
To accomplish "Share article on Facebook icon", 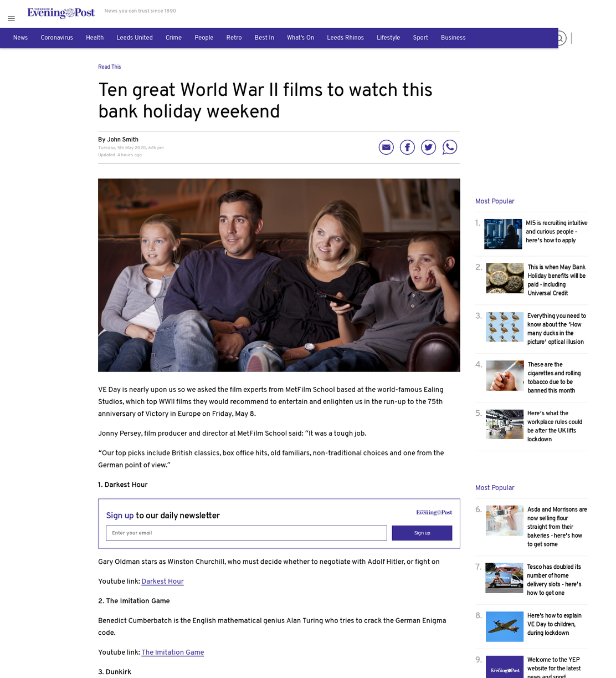I will tap(407, 147).
